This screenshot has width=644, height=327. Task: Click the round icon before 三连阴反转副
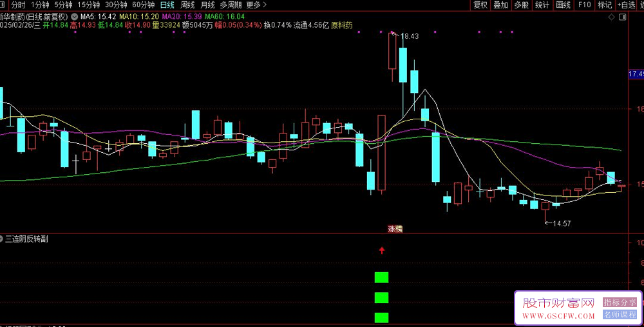pyautogui.click(x=1, y=239)
